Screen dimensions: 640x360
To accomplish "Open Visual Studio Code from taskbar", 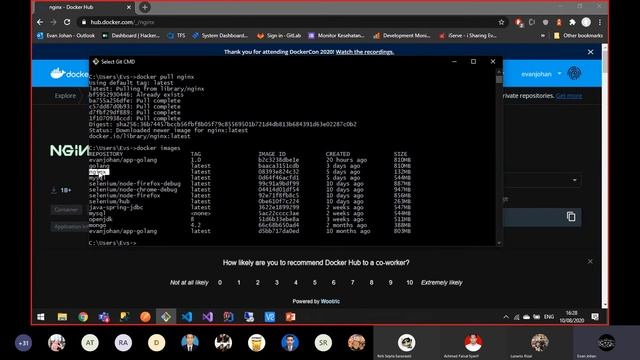I will pos(187,317).
